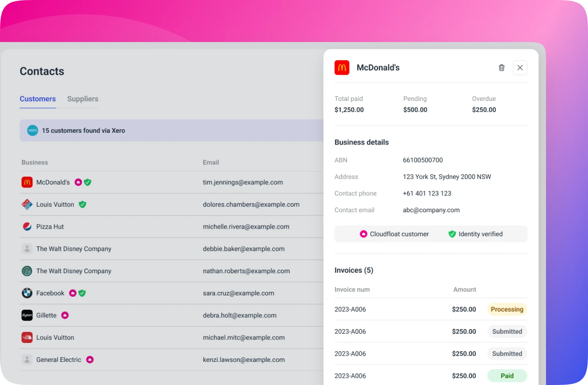Click the trash icon in the McDonald's panel
Screen dimensions: 588x385
tap(501, 68)
